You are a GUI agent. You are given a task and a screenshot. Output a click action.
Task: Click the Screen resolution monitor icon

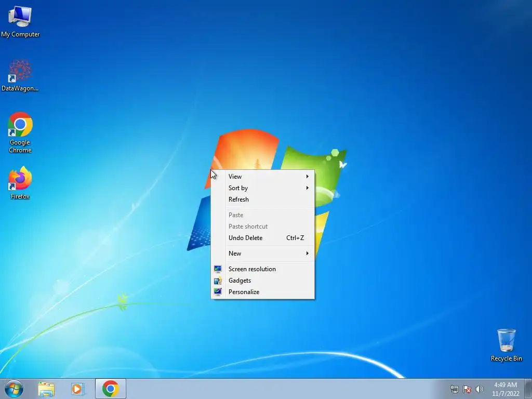point(218,269)
